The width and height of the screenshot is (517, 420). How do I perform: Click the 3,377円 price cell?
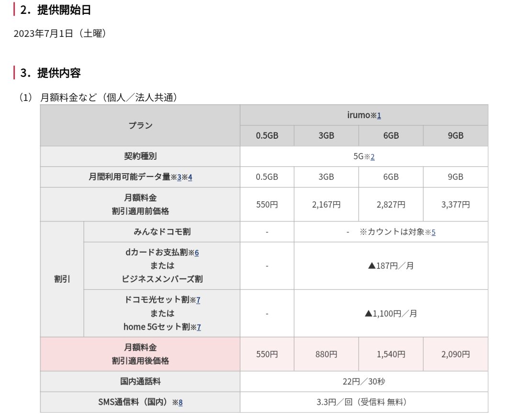pos(456,205)
